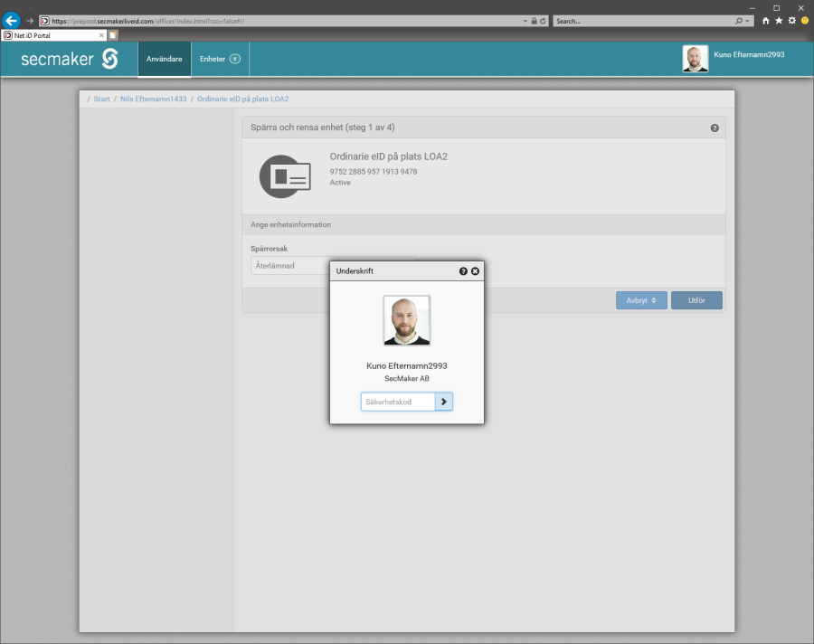Click the browser Home icon
The image size is (814, 644).
pos(766,21)
